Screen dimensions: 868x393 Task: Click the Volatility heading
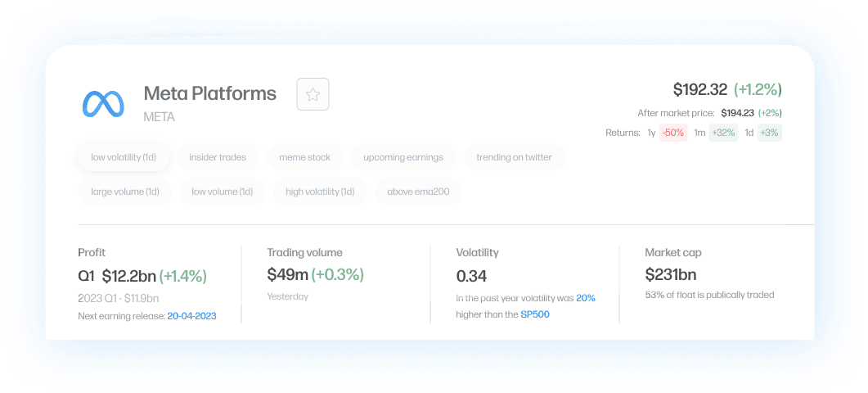(477, 252)
